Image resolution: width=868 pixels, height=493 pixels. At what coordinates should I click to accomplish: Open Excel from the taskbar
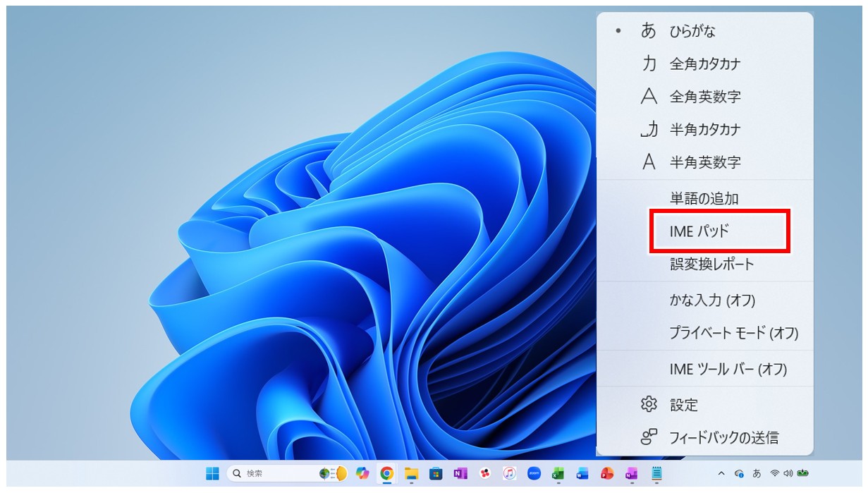(558, 473)
